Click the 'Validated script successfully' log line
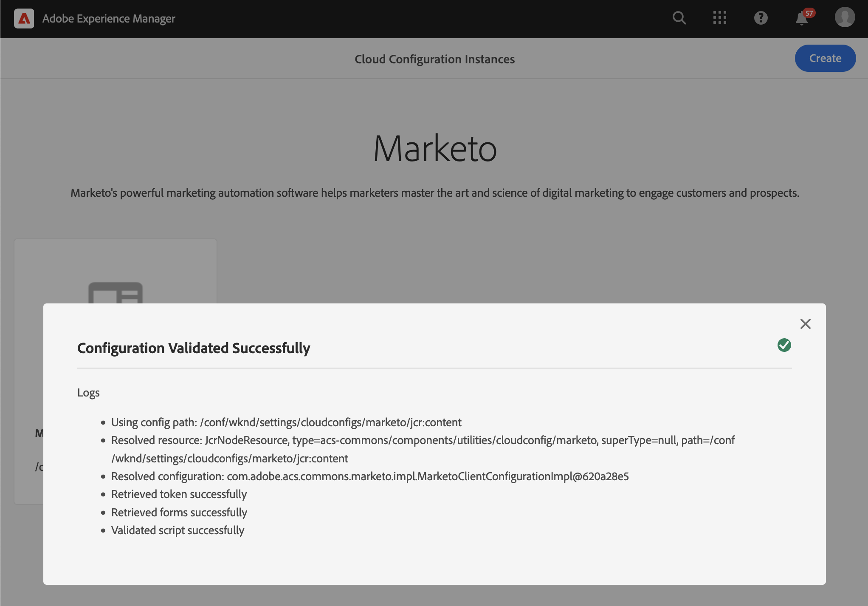Image resolution: width=868 pixels, height=606 pixels. [x=178, y=530]
